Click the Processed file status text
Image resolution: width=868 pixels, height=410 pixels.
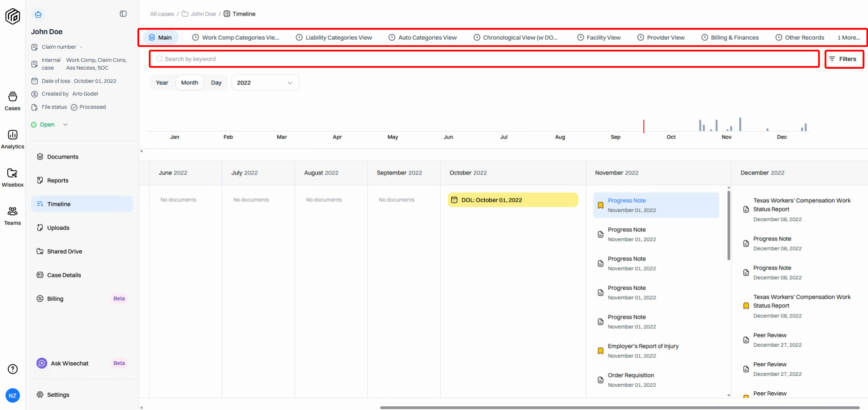(x=92, y=107)
